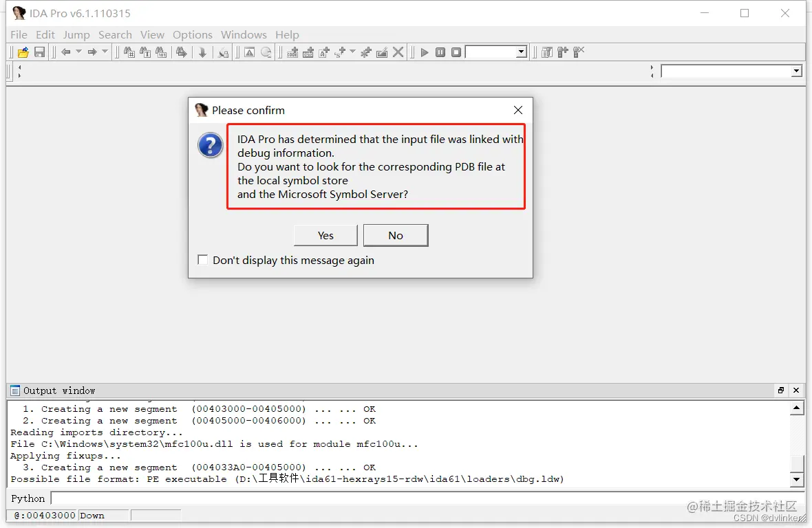Click the CODE plus icon
Image resolution: width=812 pixels, height=528 pixels.
click(x=292, y=52)
